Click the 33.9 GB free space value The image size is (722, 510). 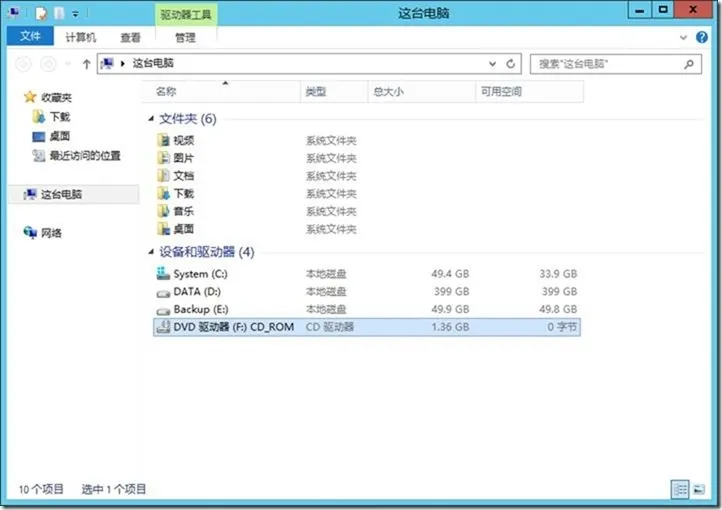(558, 274)
